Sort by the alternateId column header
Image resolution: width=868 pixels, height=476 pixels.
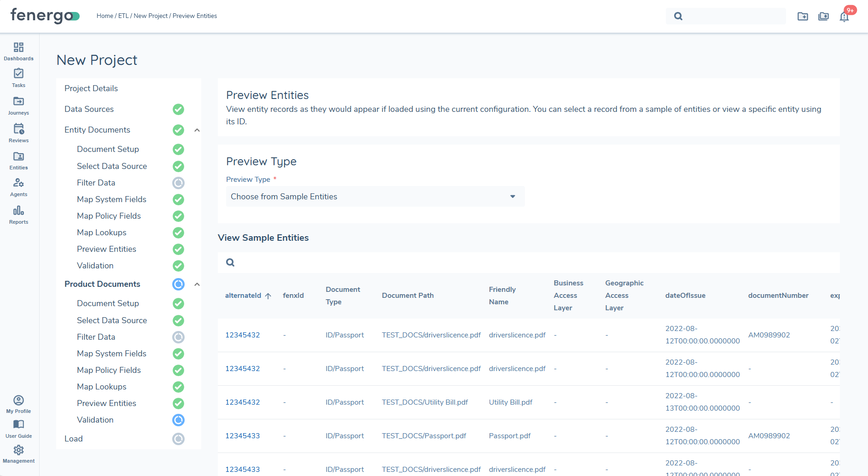243,296
